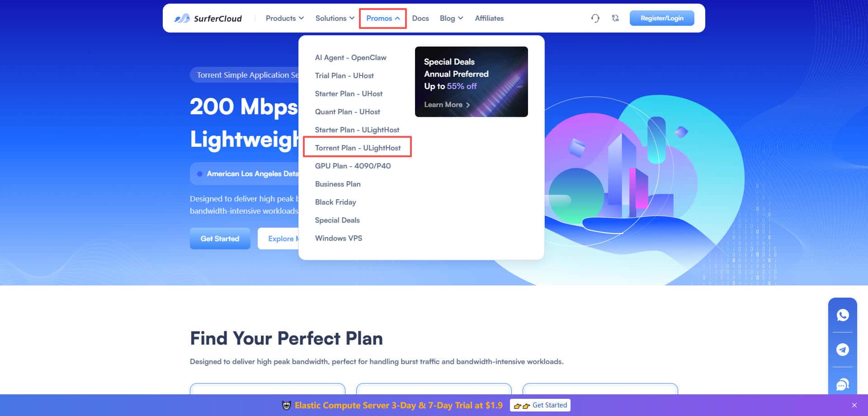Click the SurferCloud logo
This screenshot has width=868, height=416.
click(x=208, y=18)
